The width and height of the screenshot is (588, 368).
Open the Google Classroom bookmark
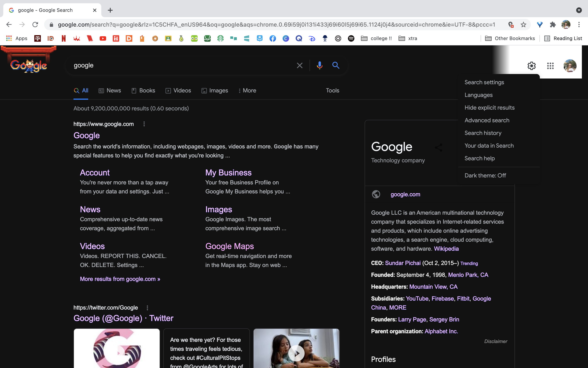point(168,38)
